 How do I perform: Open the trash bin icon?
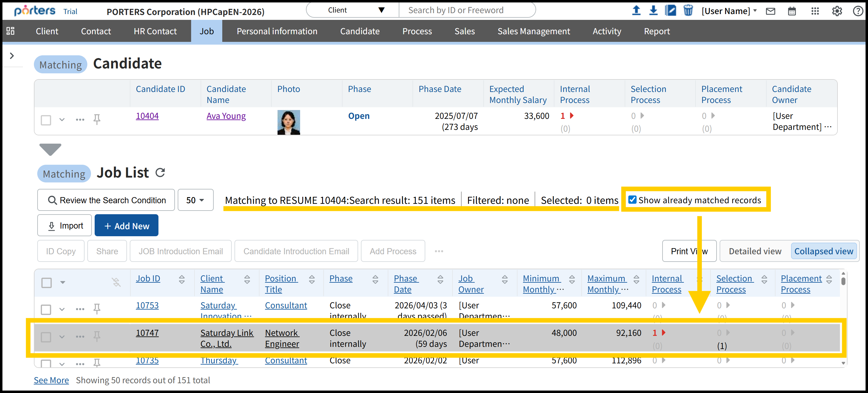[x=688, y=11]
